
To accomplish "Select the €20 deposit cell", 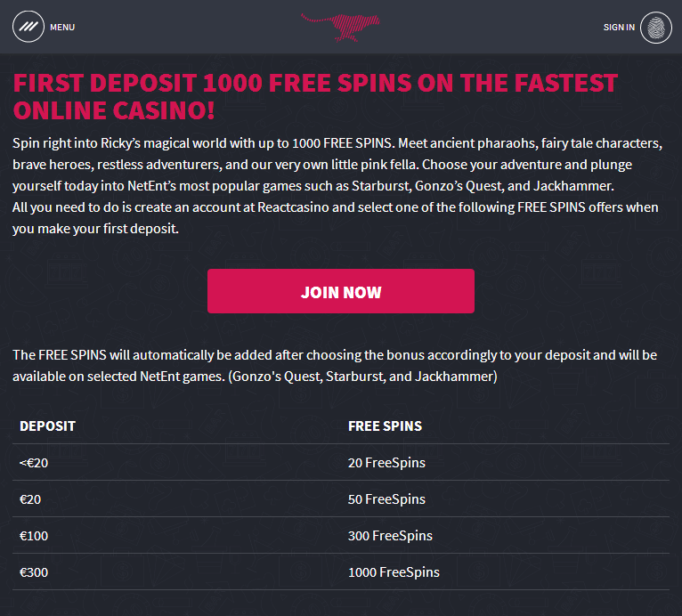I will [x=30, y=499].
